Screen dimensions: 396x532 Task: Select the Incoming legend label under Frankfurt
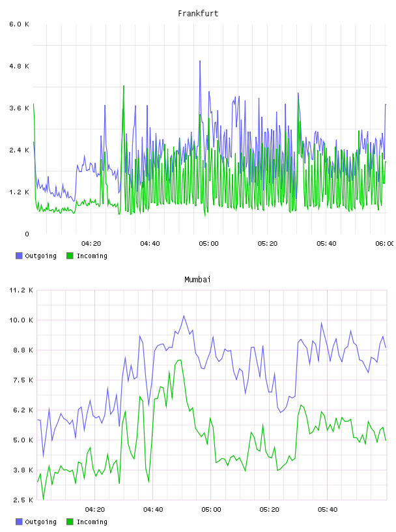[92, 256]
